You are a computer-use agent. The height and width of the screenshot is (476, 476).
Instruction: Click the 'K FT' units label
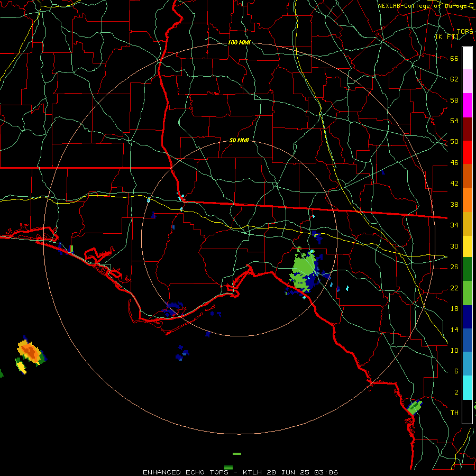[447, 36]
